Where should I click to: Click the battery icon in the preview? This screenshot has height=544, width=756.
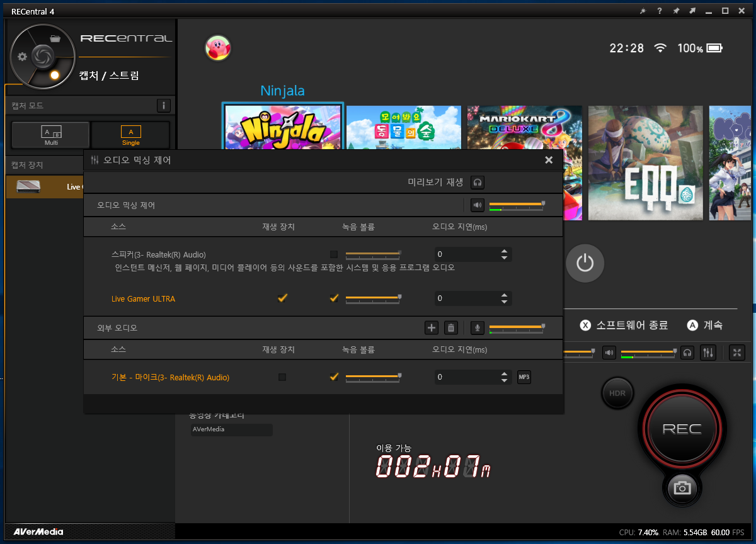[714, 48]
